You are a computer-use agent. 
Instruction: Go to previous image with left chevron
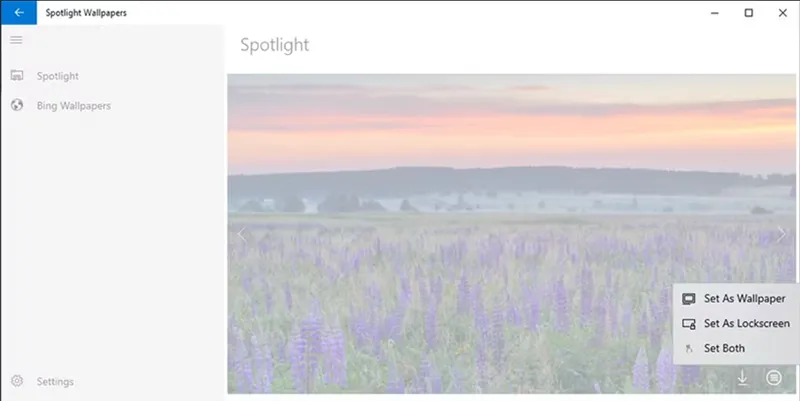(x=242, y=234)
